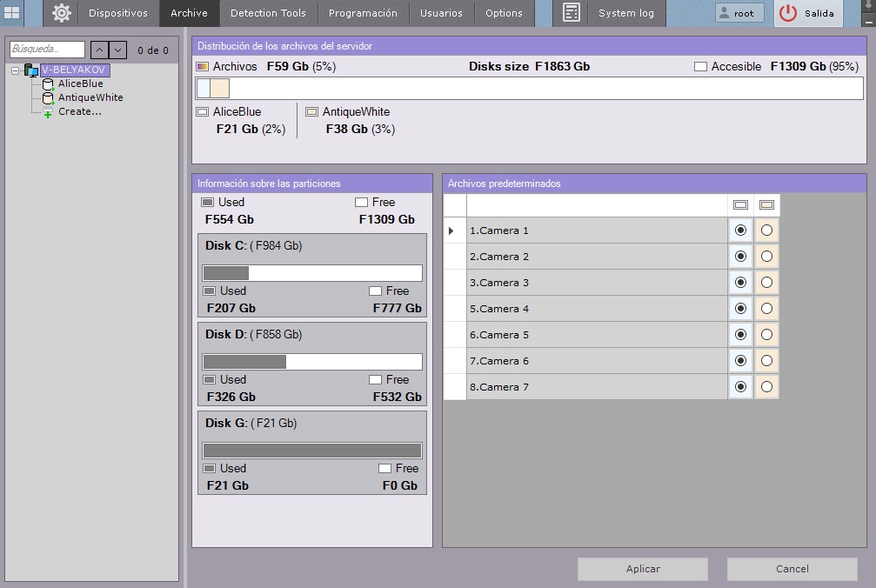The image size is (876, 588).
Task: Collapse the V-BELYAKOV tree node
Action: tap(15, 70)
